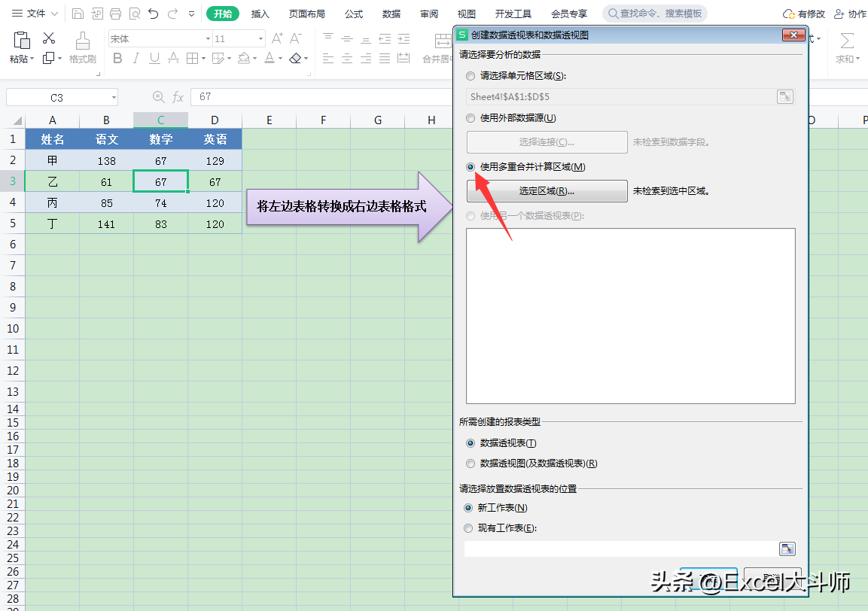This screenshot has height=611, width=868.
Task: Select 新工作表 as pivot table location
Action: click(468, 507)
